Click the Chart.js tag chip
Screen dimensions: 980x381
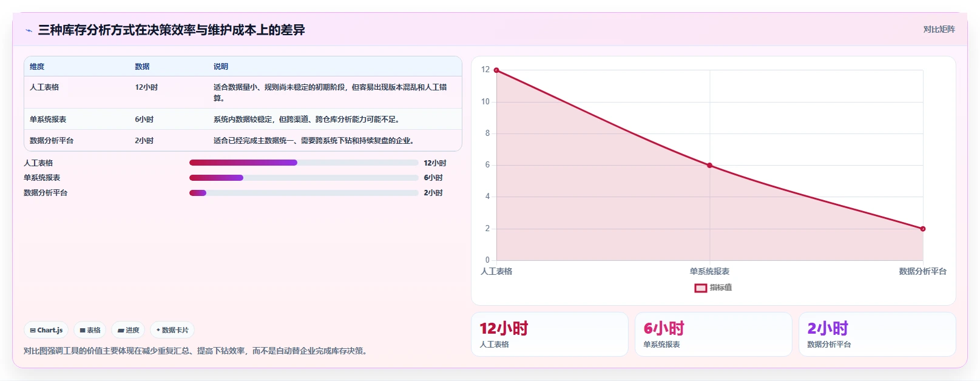(46, 330)
